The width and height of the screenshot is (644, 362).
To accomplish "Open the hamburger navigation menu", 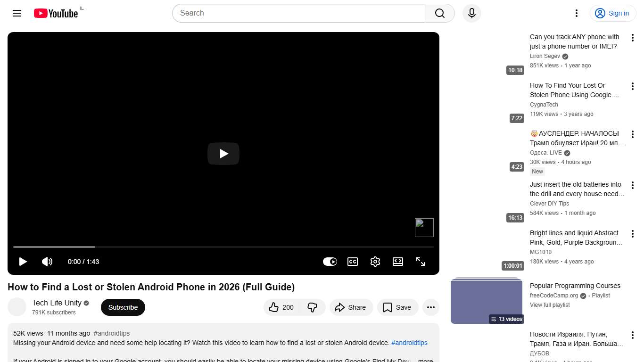I will coord(17,13).
